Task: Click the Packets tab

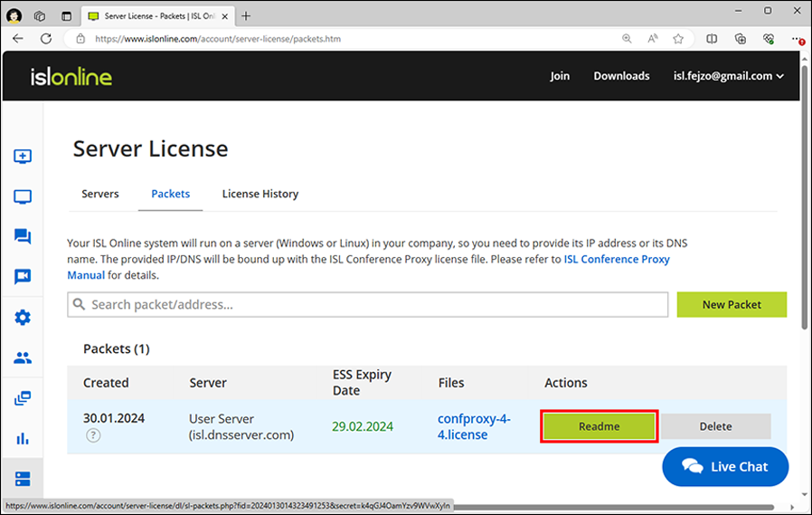Action: click(x=170, y=194)
